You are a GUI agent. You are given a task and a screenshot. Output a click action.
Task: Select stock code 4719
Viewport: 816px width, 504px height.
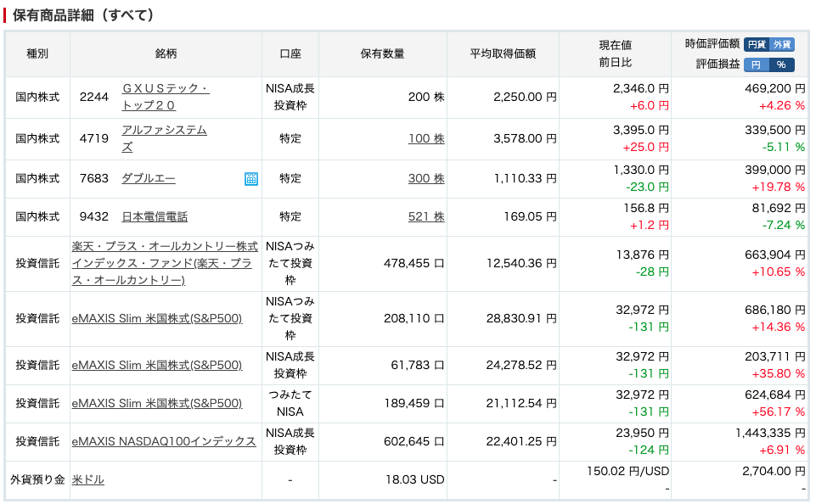coord(94,138)
